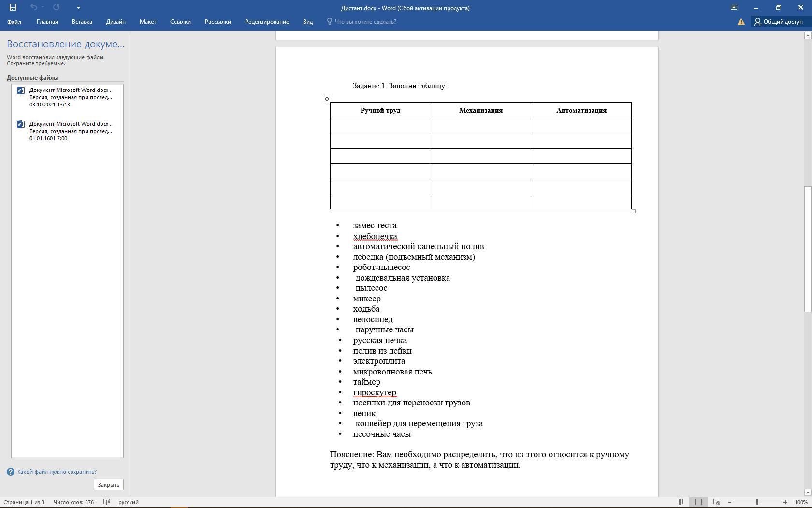Switch to the Главная ribbon tab

[x=47, y=22]
